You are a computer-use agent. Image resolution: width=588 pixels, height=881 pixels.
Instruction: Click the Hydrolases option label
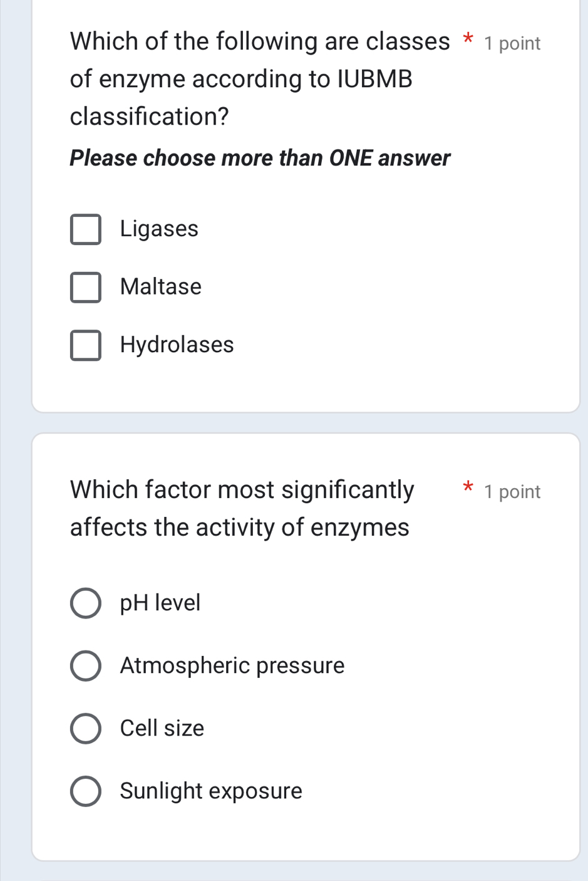(177, 345)
